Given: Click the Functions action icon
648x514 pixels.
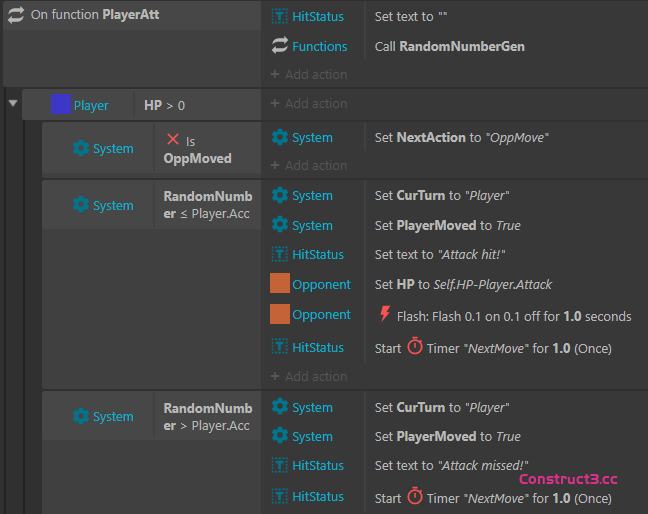Looking at the screenshot, I should [280, 46].
